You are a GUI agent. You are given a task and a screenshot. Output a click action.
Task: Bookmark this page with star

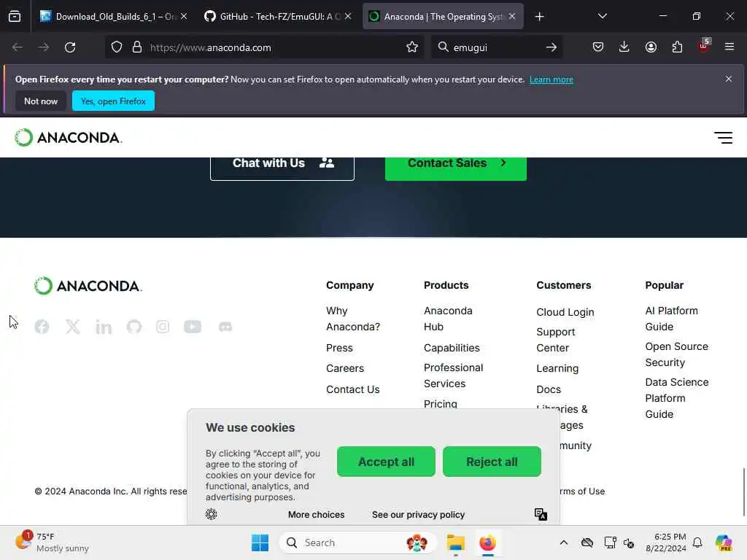click(412, 47)
